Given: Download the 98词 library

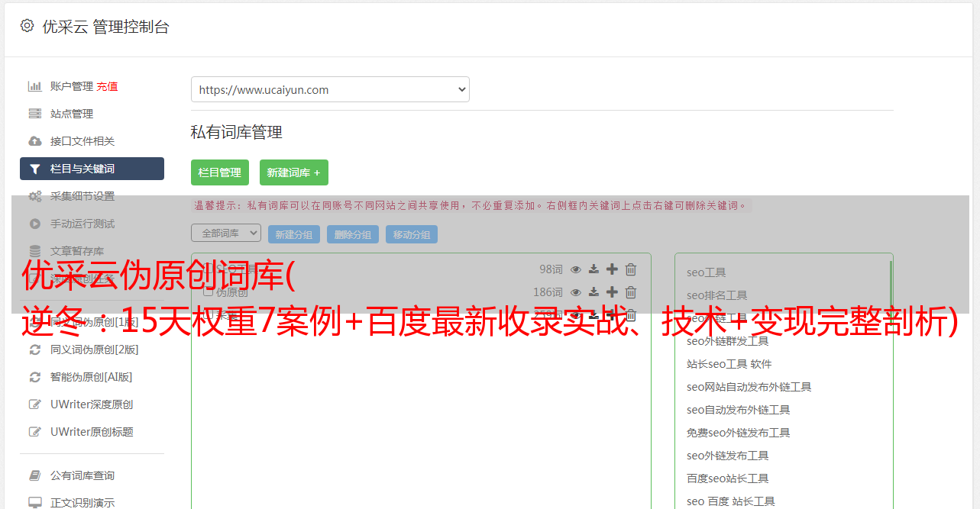Looking at the screenshot, I should [593, 269].
